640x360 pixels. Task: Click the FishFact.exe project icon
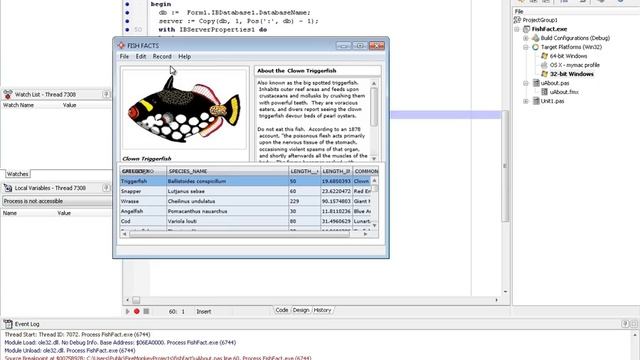(x=527, y=29)
